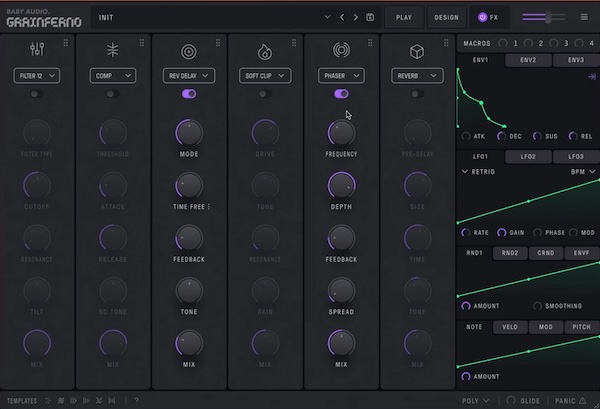
Task: Disable the REV DELAY effect switch
Action: [x=189, y=94]
